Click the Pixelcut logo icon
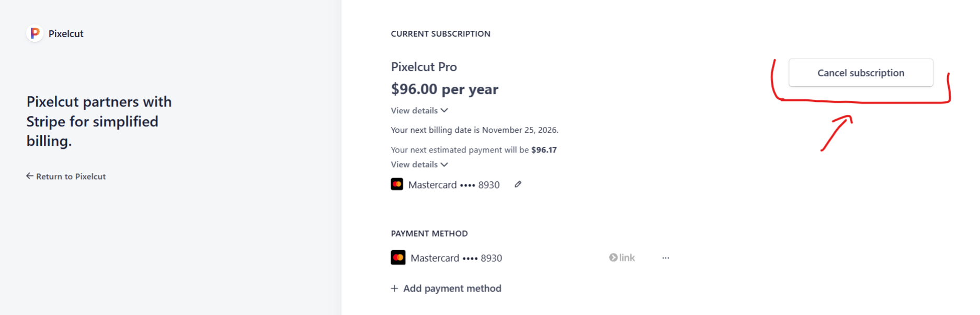980x315 pixels. pyautogui.click(x=35, y=33)
